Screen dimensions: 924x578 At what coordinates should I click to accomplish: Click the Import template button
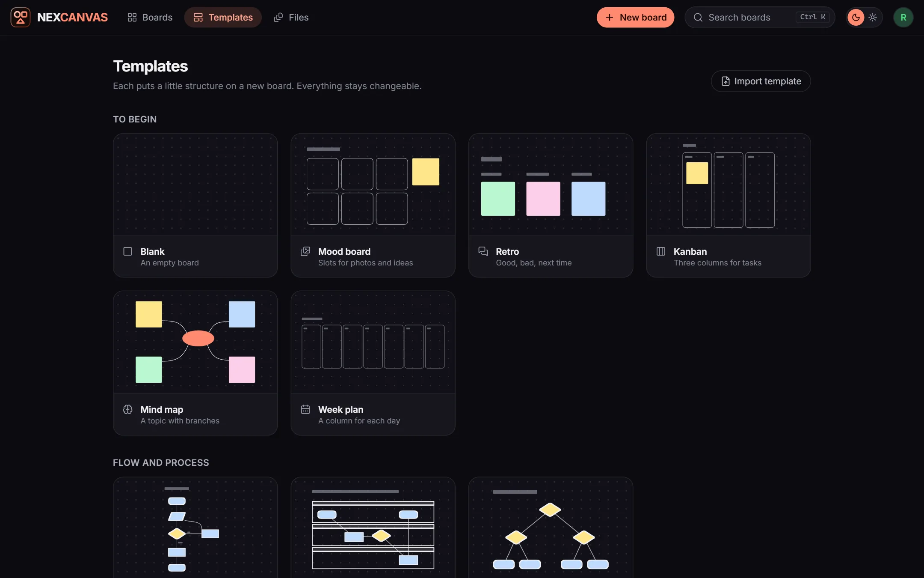click(761, 81)
